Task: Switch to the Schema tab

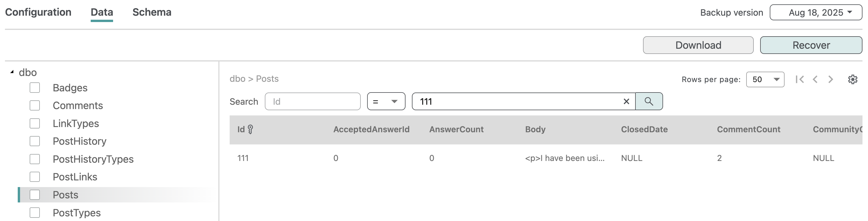Action: point(152,12)
